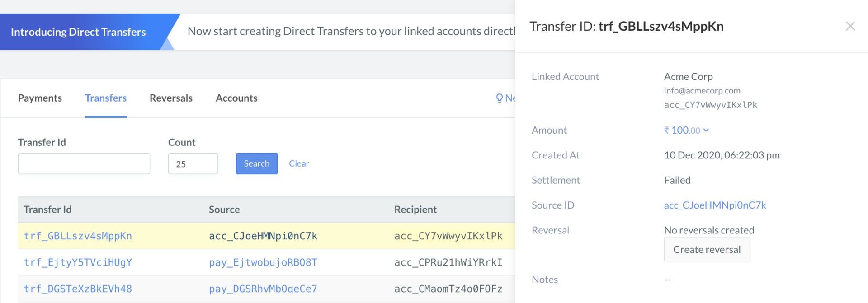This screenshot has width=868, height=303.
Task: Close the transfer details panel
Action: pyautogui.click(x=850, y=26)
